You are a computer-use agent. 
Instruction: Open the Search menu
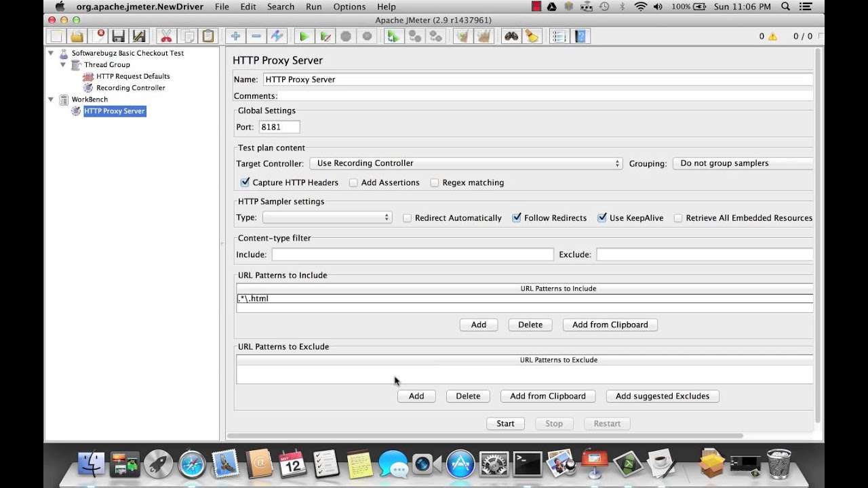pos(281,7)
